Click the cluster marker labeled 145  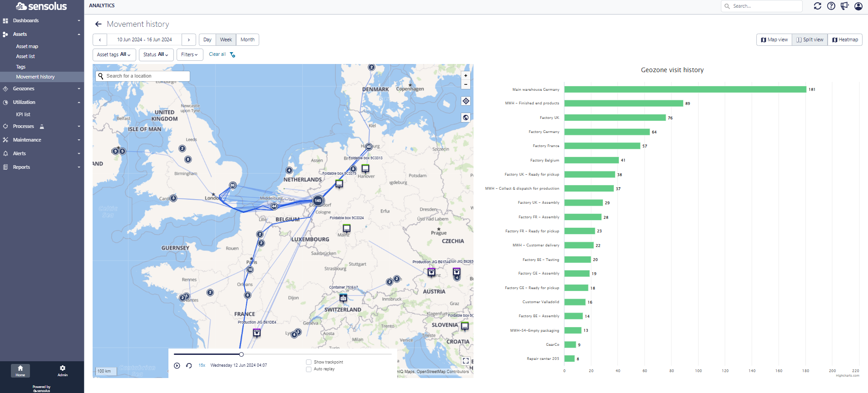[x=318, y=201]
